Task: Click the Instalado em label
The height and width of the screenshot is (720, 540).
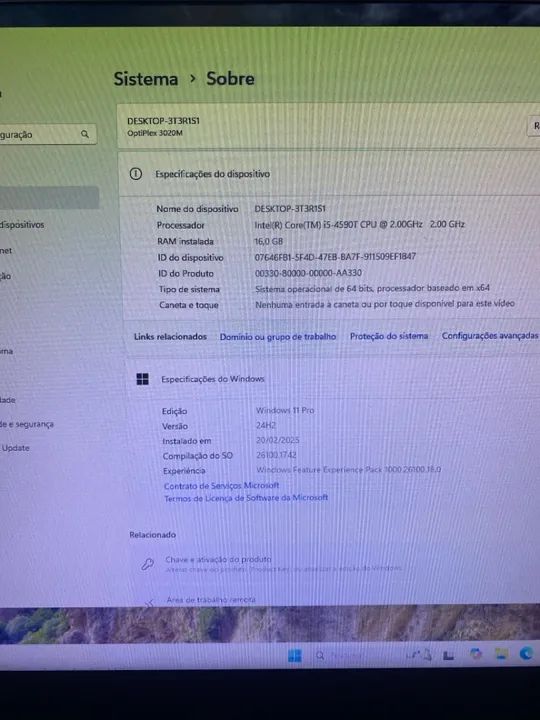Action: tap(187, 441)
